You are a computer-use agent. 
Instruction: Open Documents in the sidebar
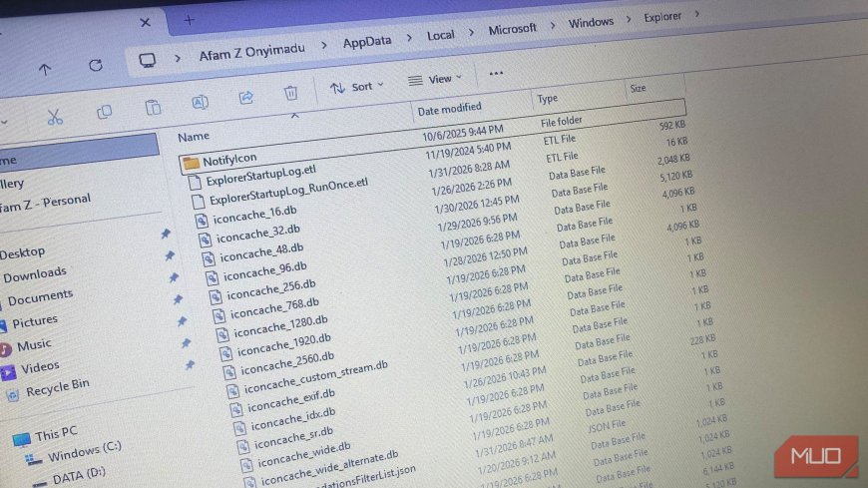[x=40, y=297]
